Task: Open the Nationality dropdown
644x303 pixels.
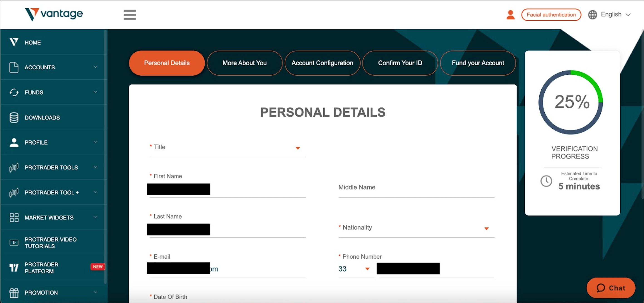Action: point(416,228)
